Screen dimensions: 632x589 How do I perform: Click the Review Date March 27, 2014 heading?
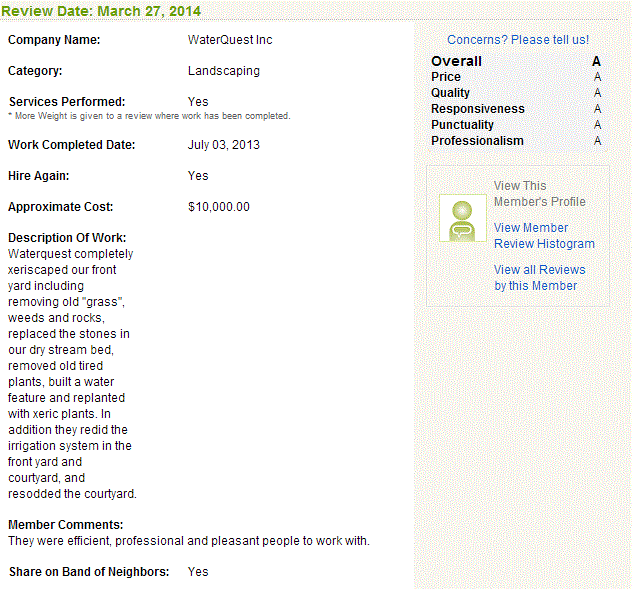[101, 11]
